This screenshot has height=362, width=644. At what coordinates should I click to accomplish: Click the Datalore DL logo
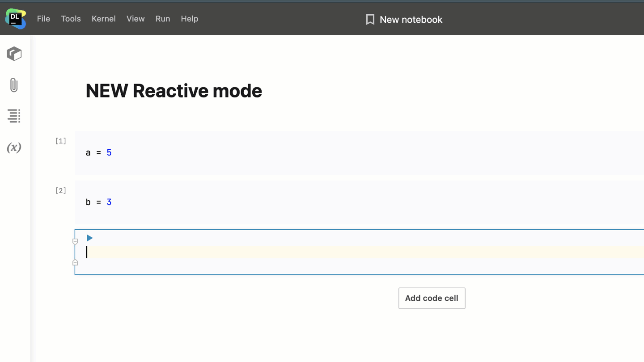pos(15,19)
